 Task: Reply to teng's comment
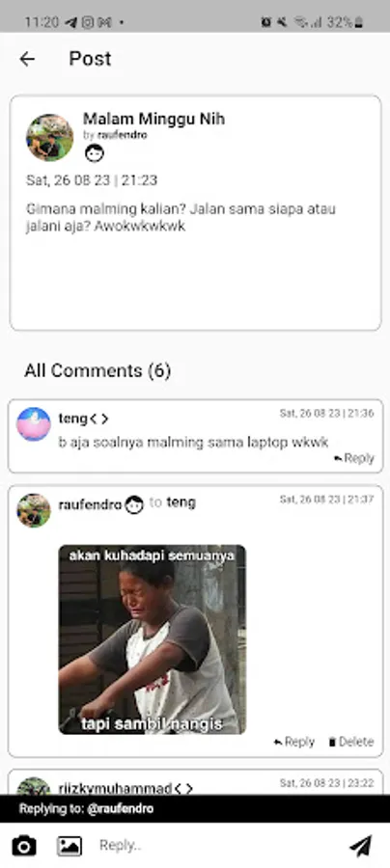[354, 458]
